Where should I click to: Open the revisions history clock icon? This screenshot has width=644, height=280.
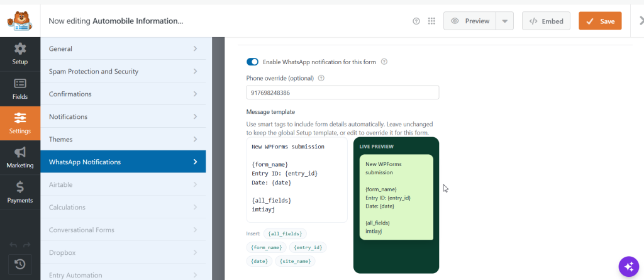point(20,264)
